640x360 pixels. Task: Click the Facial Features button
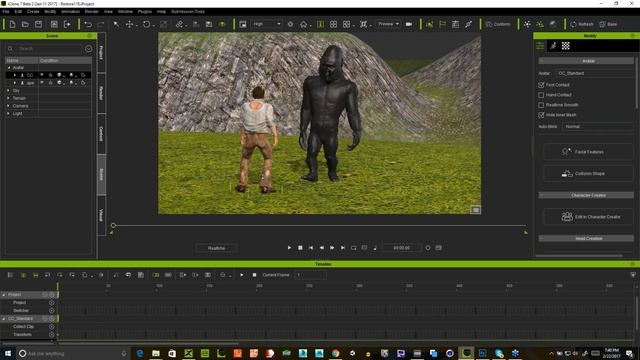588,152
